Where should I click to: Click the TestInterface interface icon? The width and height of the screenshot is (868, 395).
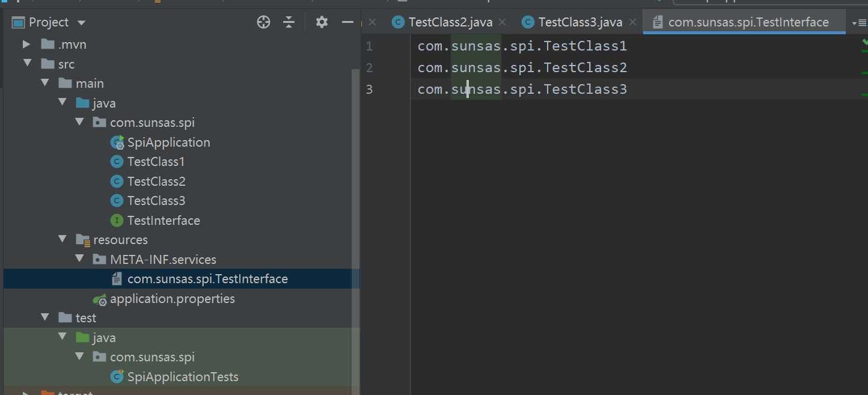pyautogui.click(x=117, y=221)
